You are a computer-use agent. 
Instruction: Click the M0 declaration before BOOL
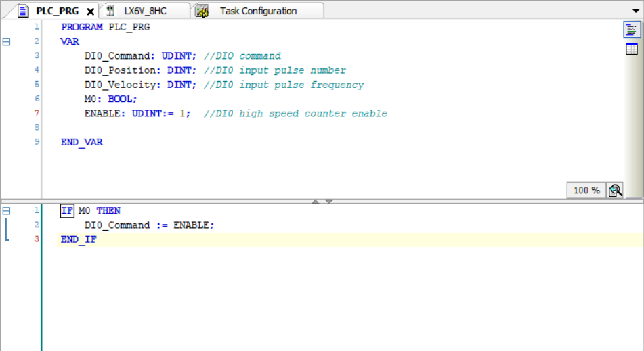tap(90, 99)
